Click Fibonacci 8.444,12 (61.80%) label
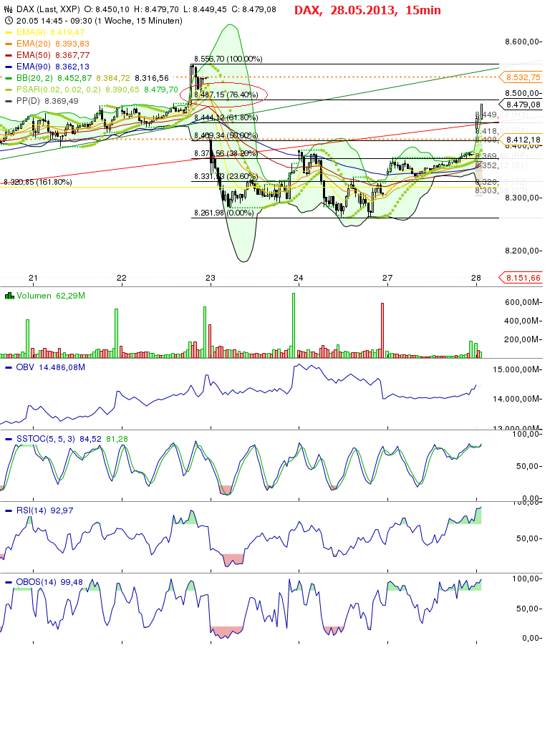The height and width of the screenshot is (736, 560). (226, 117)
